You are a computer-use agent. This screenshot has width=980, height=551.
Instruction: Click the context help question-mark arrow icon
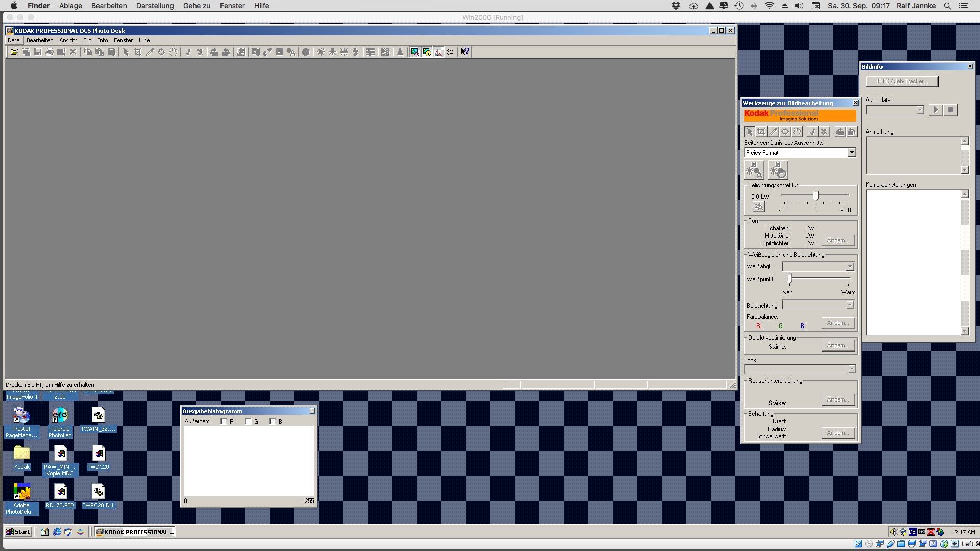pos(465,52)
